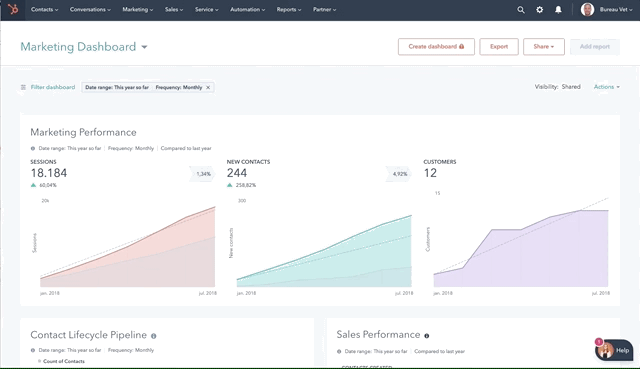
Task: Click the 1,34% conversion arrow badge
Action: (x=202, y=174)
